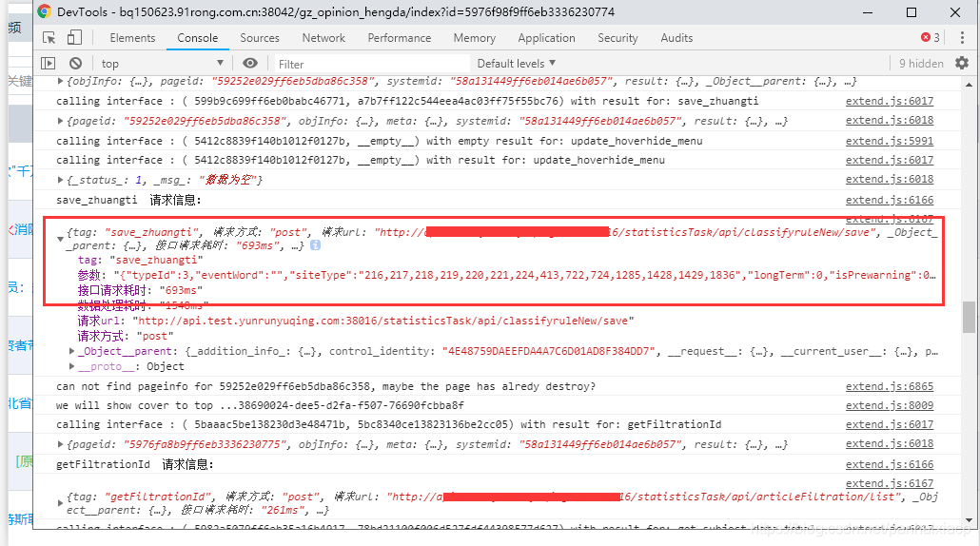Expand the objInfo object at top row
The image size is (980, 546).
60,81
